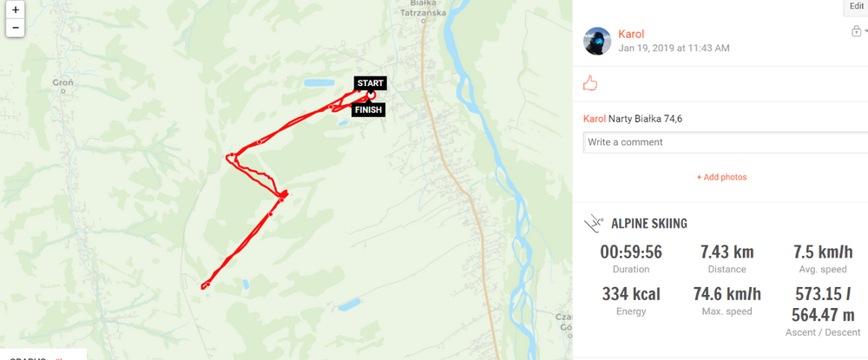Screen dimensions: 868x360
Task: Click the alpine skiing sport icon
Action: click(594, 224)
